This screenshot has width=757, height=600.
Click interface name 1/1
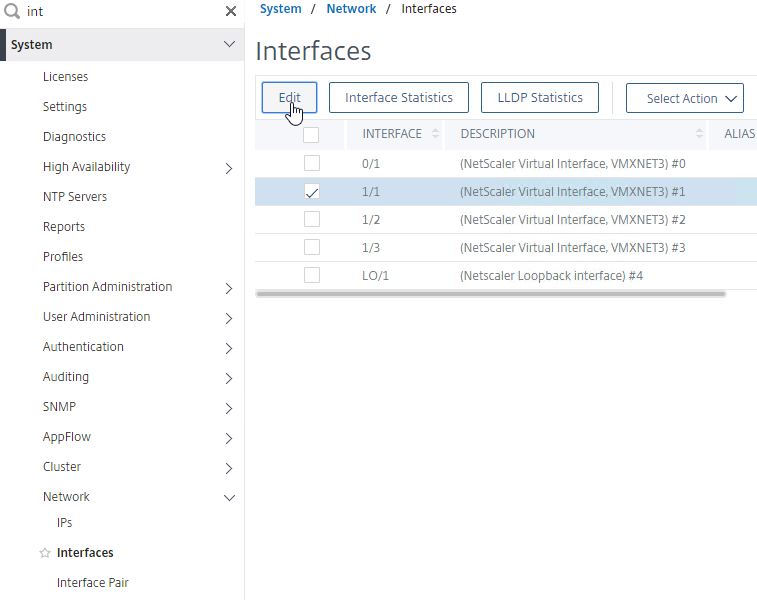371,192
